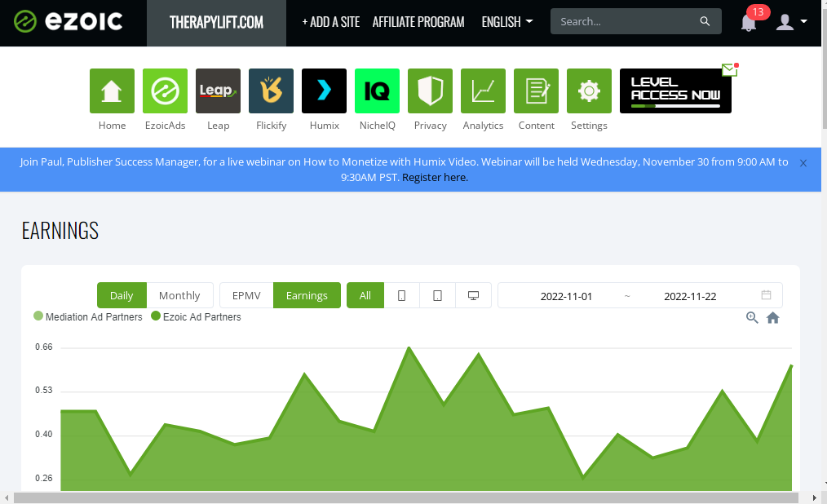Open the user account menu
Viewport: 827px width, 504px height.
[x=791, y=22]
